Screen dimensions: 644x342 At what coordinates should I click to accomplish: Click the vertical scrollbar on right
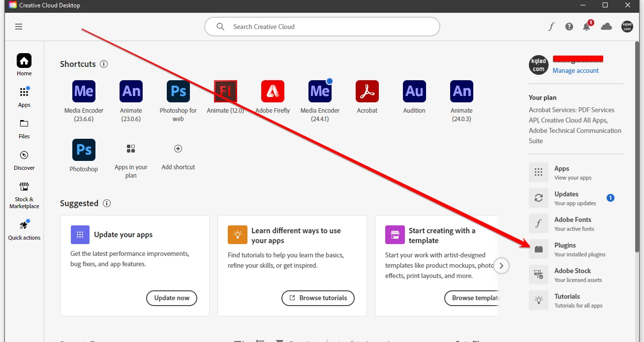point(638,148)
